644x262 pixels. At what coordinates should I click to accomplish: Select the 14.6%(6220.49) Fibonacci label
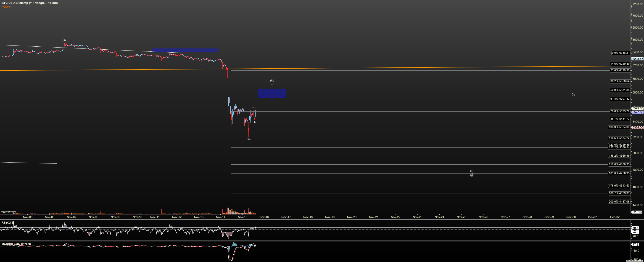tap(620, 64)
